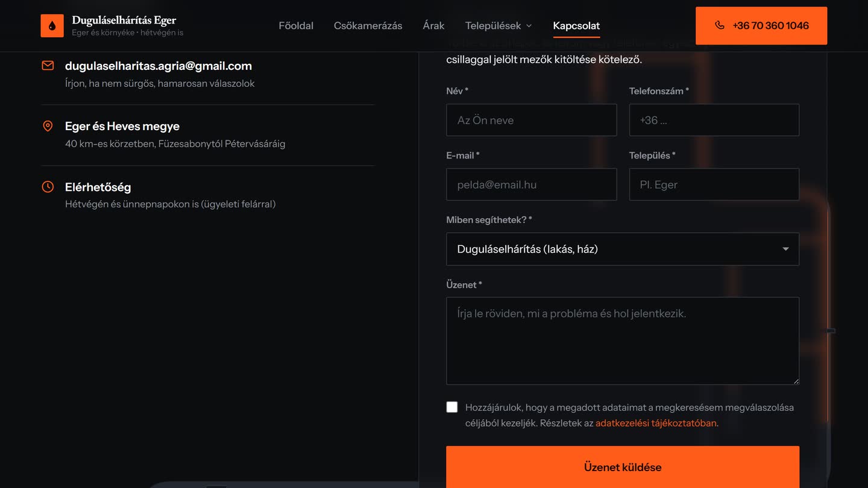Navigate to the Árak page
The width and height of the screenshot is (868, 488).
tap(433, 25)
